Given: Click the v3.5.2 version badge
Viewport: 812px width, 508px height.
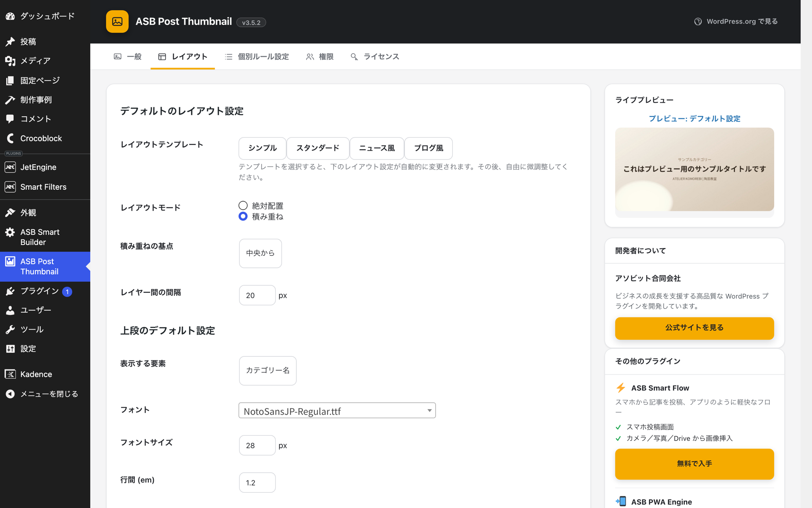Looking at the screenshot, I should [251, 22].
